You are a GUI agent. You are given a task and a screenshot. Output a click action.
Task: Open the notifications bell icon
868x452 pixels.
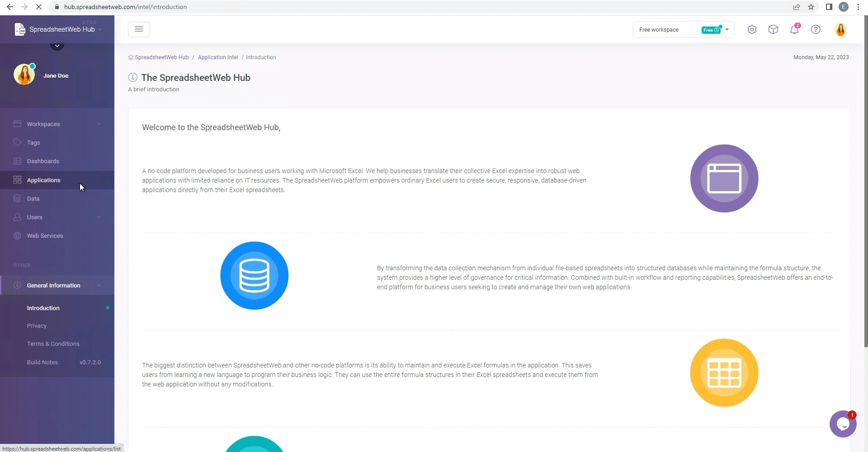click(x=794, y=29)
